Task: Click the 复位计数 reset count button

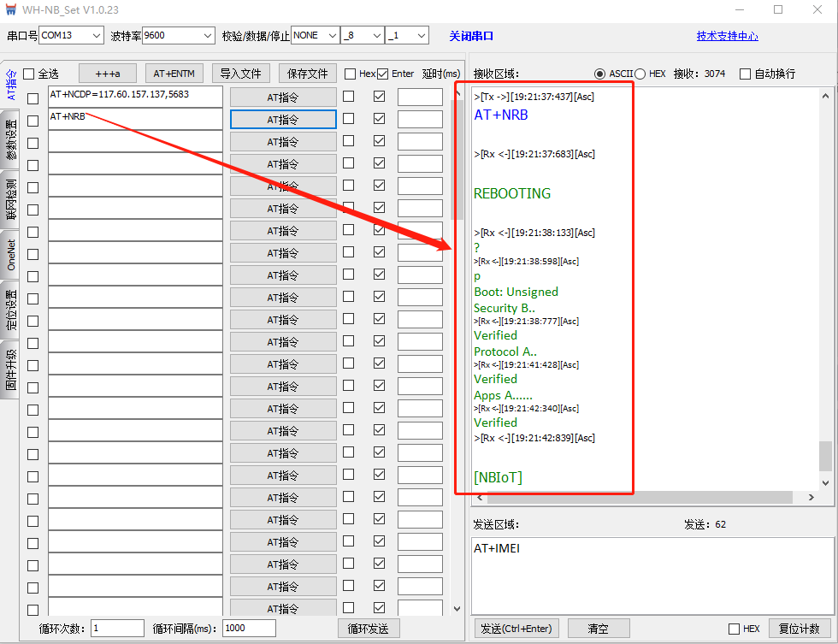Action: (x=800, y=629)
